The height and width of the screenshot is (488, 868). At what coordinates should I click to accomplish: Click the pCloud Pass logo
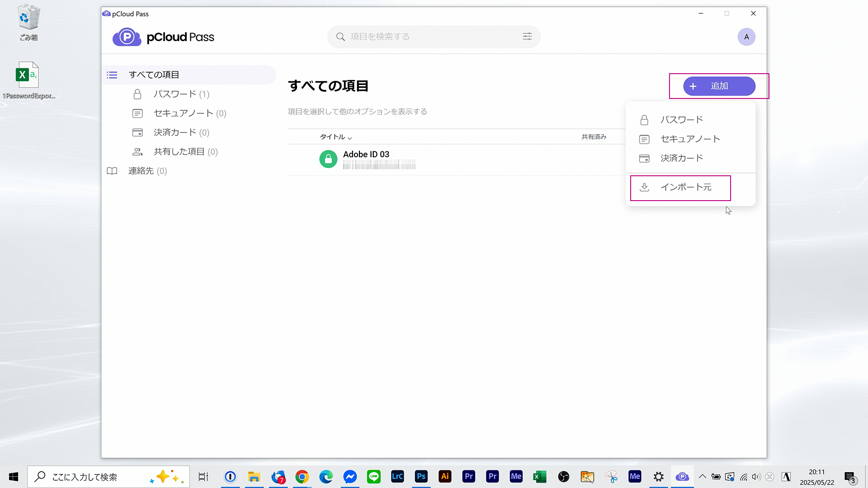(163, 37)
